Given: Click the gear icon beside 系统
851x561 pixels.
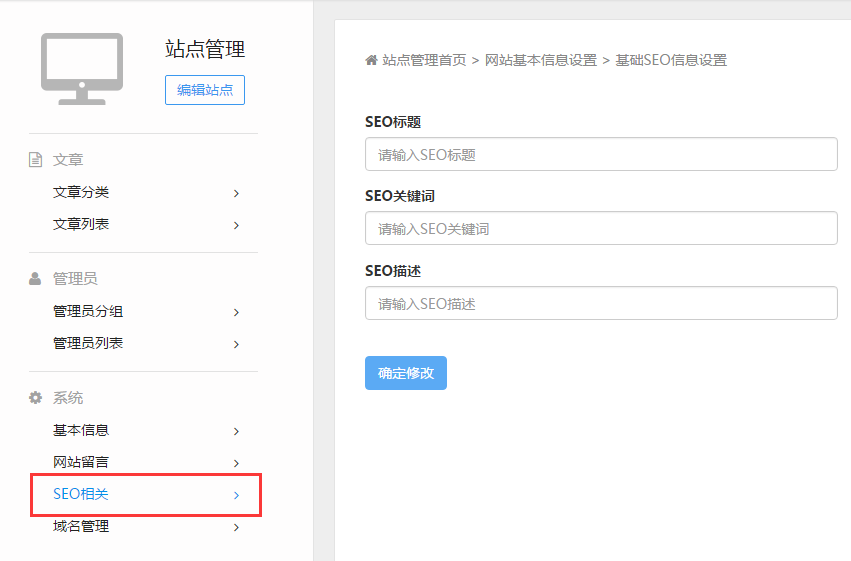Looking at the screenshot, I should (x=36, y=398).
